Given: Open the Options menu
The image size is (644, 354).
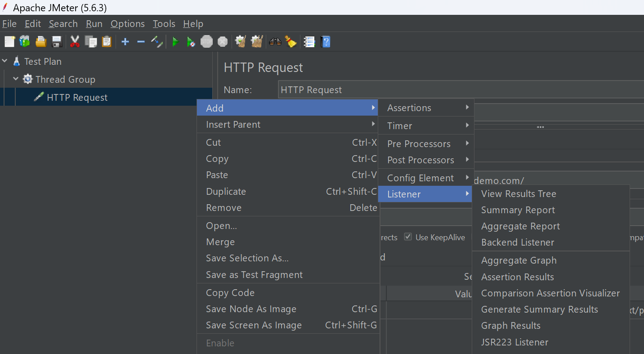Looking at the screenshot, I should [x=128, y=24].
